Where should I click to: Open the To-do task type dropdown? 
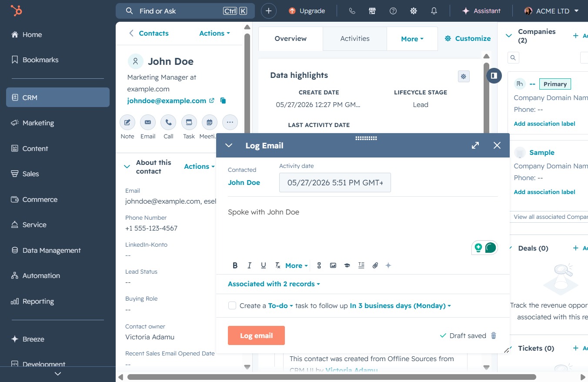(281, 305)
